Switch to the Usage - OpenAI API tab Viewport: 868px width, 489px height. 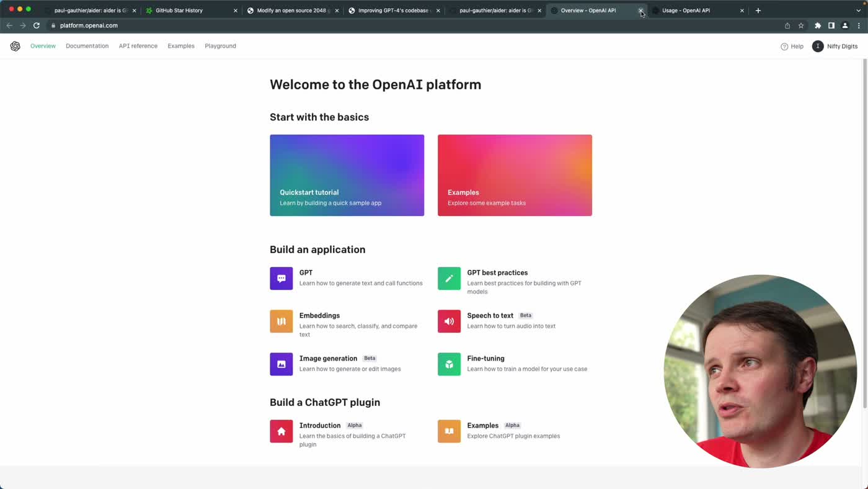(x=697, y=11)
